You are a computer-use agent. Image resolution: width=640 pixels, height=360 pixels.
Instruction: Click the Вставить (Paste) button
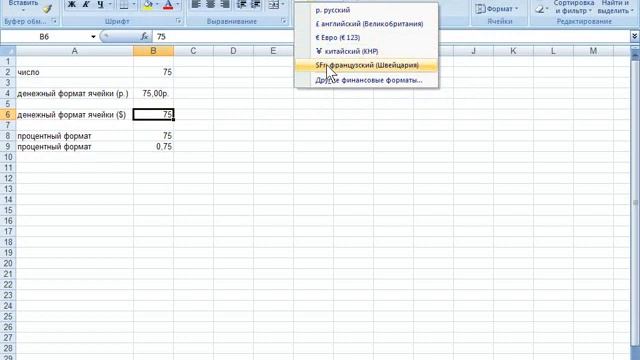pyautogui.click(x=23, y=6)
